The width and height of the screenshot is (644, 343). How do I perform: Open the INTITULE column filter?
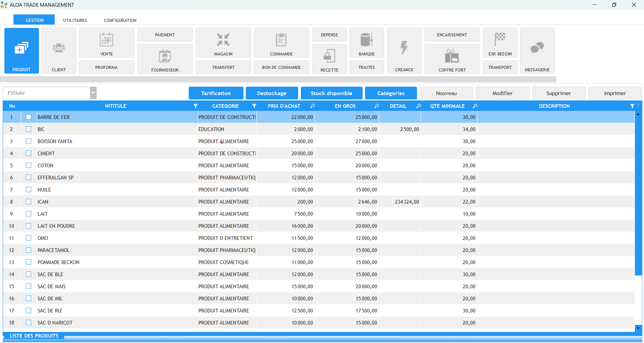pyautogui.click(x=195, y=106)
